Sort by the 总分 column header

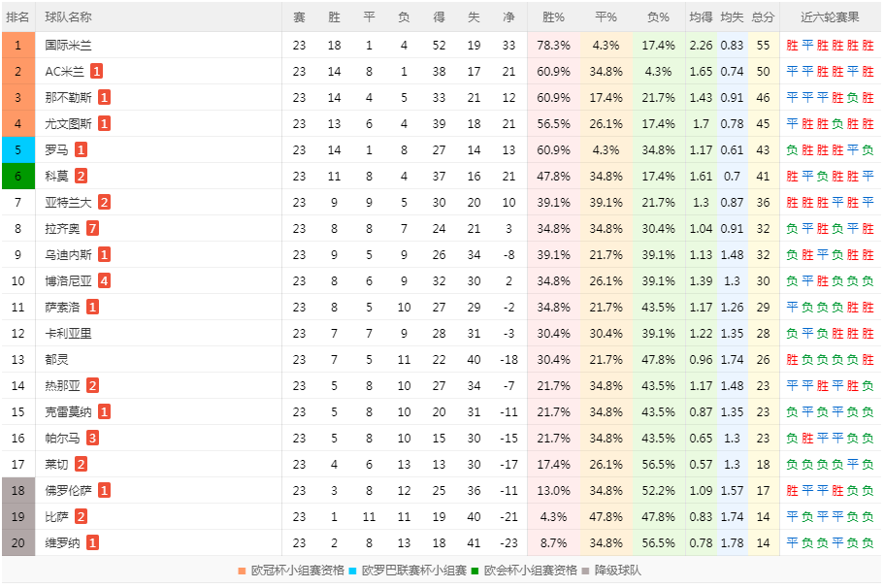(x=763, y=17)
